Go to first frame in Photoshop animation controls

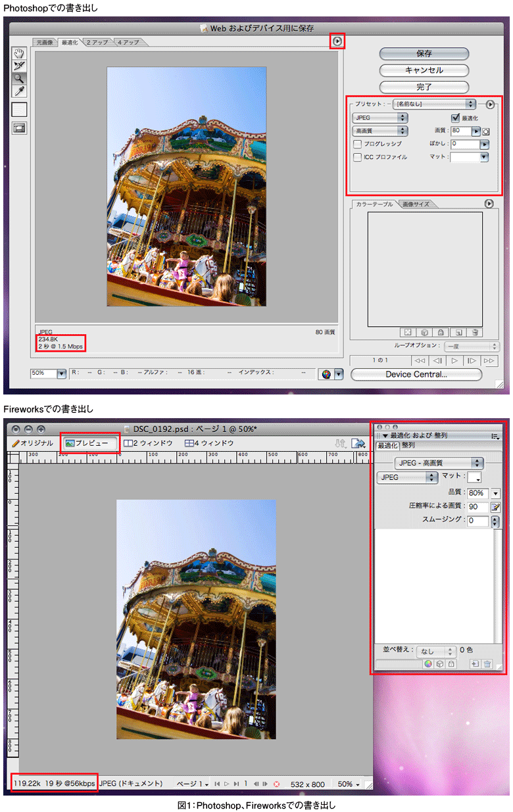click(x=420, y=361)
